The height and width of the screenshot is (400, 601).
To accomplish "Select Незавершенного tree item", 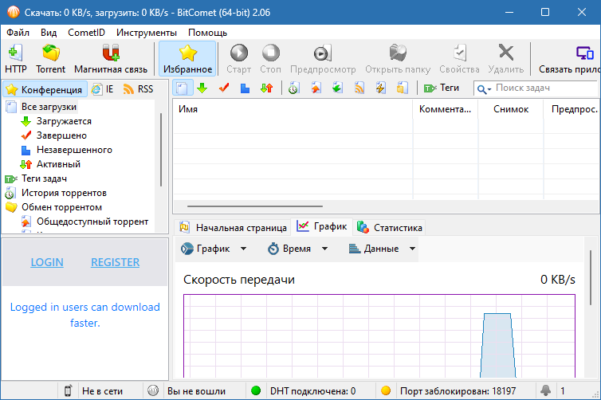I will click(74, 150).
